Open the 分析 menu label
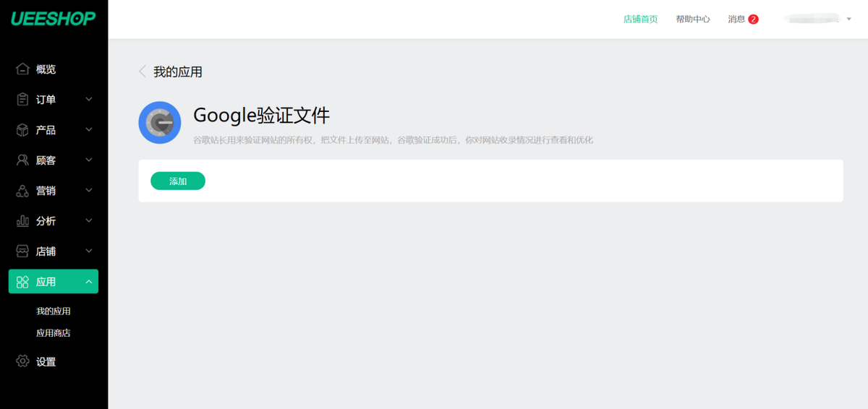868x409 pixels. tap(46, 221)
